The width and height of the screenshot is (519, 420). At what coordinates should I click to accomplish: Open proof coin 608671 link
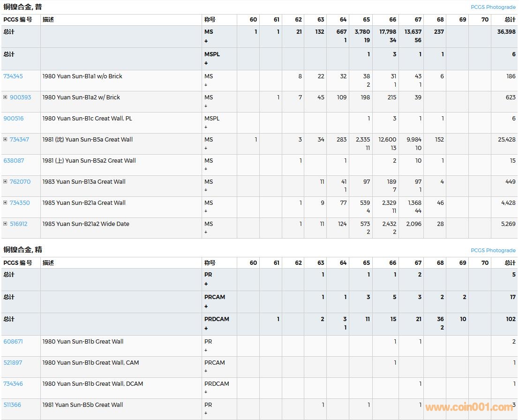13,342
